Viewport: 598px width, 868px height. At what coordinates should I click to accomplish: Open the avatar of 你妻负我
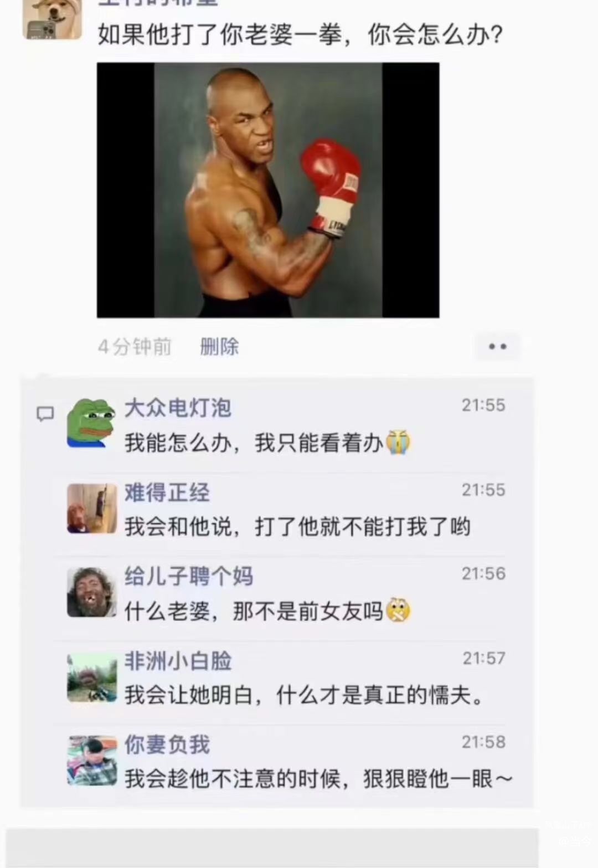[x=92, y=761]
